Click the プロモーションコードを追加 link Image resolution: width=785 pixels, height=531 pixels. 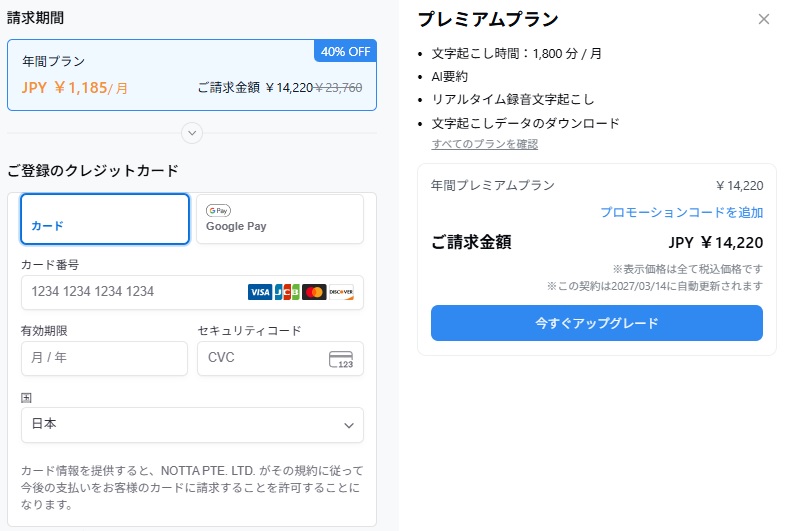point(681,212)
